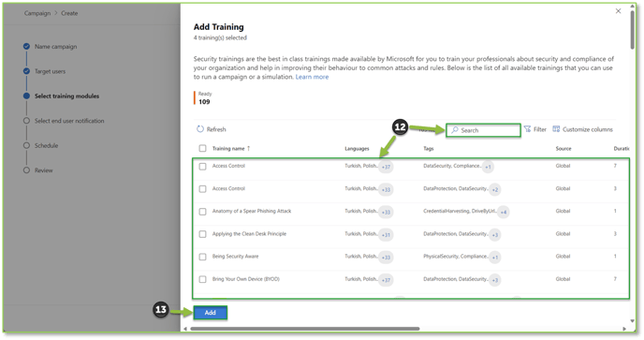Image resolution: width=644 pixels, height=340 pixels.
Task: Expand the +37 languages badge for the first Access Control
Action: tap(386, 167)
